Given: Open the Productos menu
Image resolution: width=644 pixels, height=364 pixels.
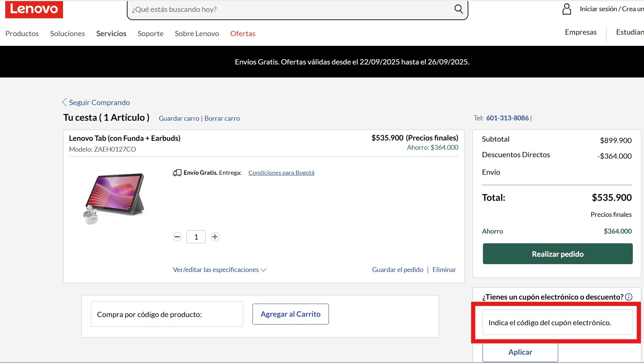Looking at the screenshot, I should pyautogui.click(x=22, y=34).
